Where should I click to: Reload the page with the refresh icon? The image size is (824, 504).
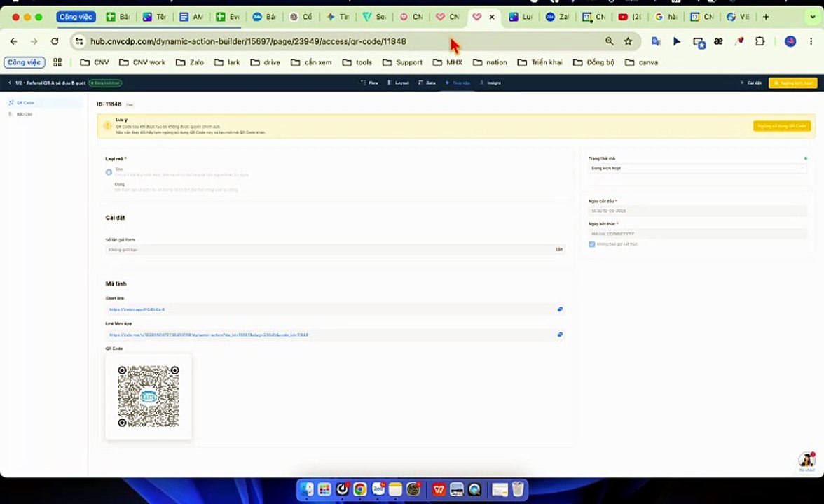click(55, 41)
